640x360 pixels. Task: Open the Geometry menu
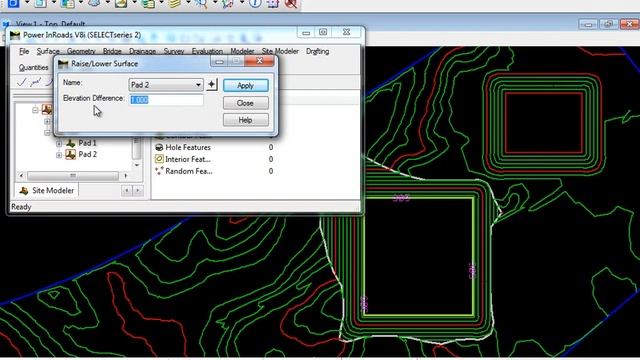tap(81, 51)
